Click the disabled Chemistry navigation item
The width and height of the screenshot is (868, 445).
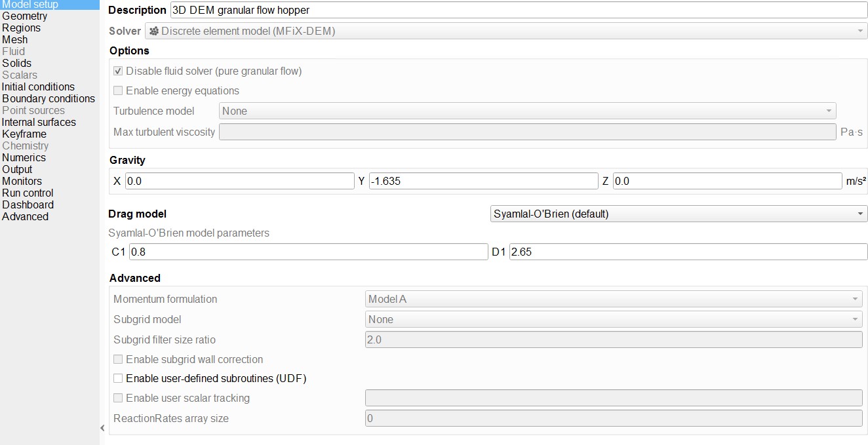pyautogui.click(x=25, y=145)
